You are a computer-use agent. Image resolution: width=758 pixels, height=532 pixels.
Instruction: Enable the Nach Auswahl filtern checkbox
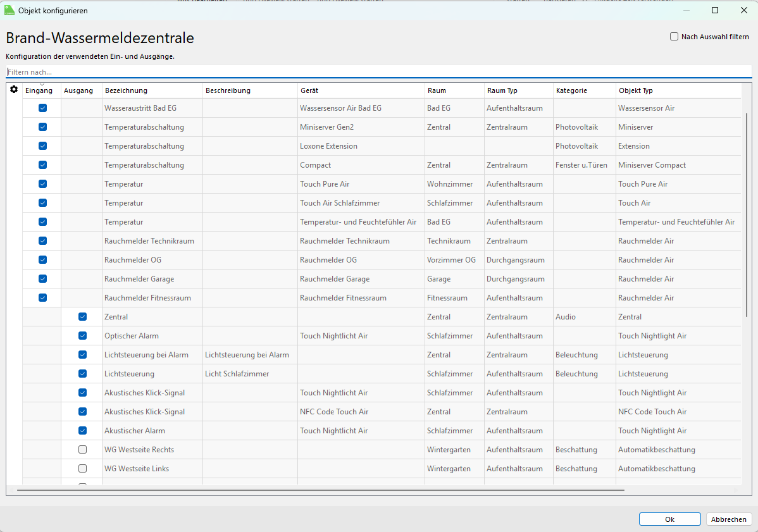click(674, 37)
